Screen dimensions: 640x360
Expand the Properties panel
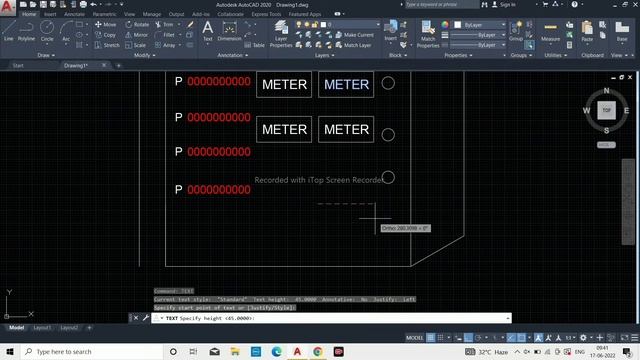pos(458,55)
